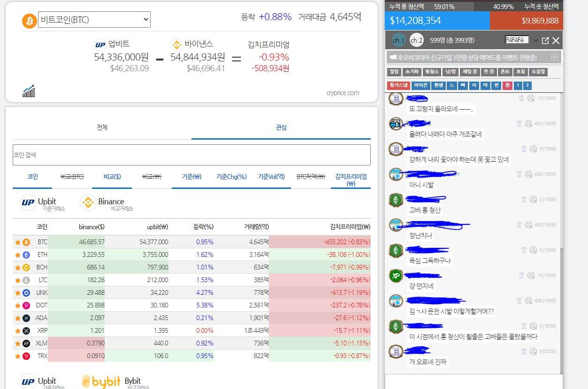The image size is (588, 389).
Task: Unstar the LINK row favorite star
Action: pyautogui.click(x=18, y=293)
